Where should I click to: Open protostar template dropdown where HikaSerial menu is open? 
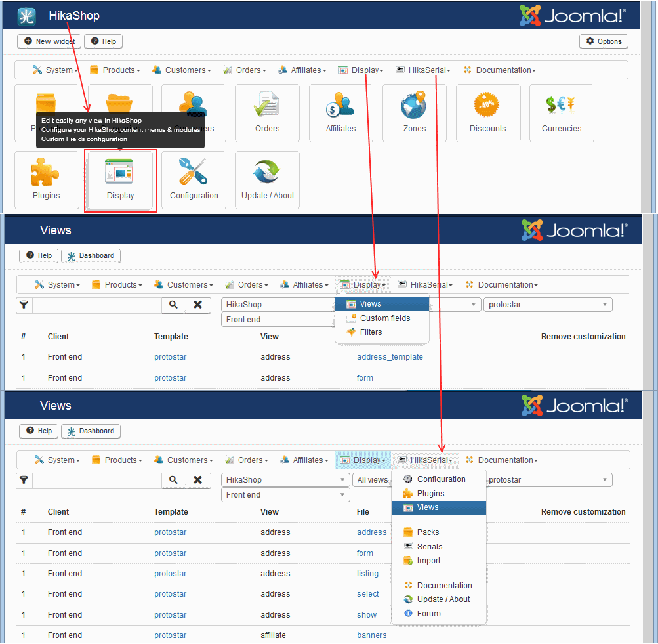click(548, 480)
